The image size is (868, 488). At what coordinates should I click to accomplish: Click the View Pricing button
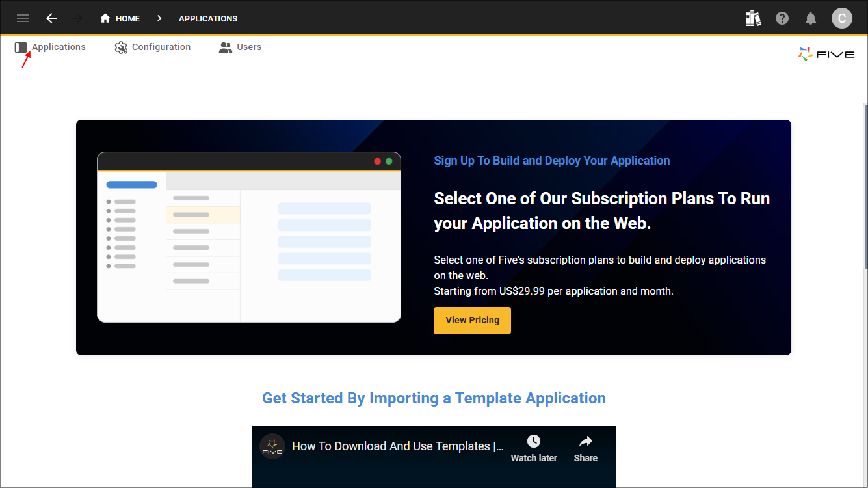click(472, 321)
